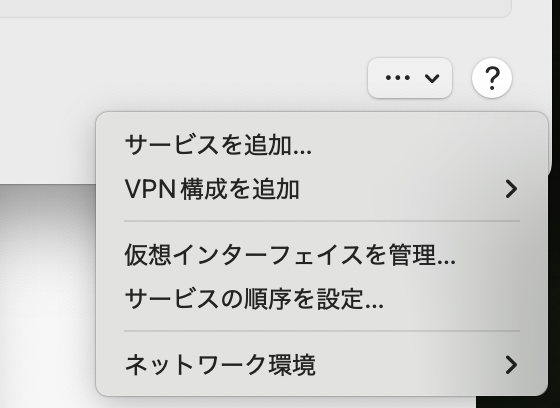Expand the ネットワーク環境 submenu
This screenshot has width=560, height=408.
tap(322, 365)
